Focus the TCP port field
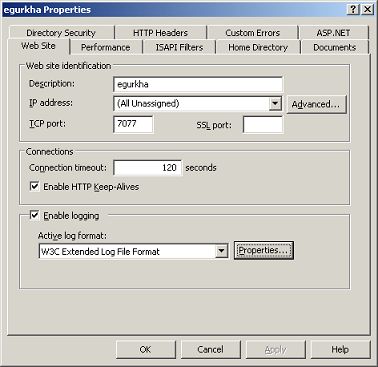Image resolution: width=378 pixels, height=367 pixels. (x=133, y=124)
